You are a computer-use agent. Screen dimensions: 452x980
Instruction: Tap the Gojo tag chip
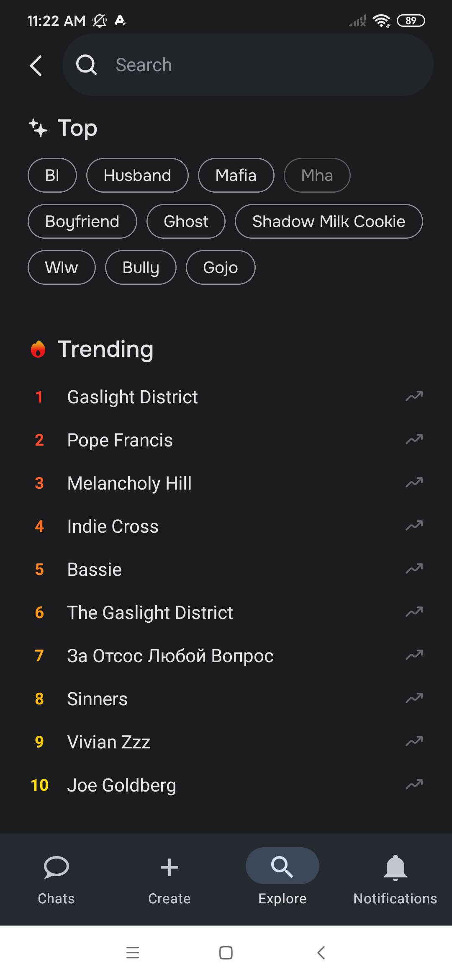click(x=221, y=267)
